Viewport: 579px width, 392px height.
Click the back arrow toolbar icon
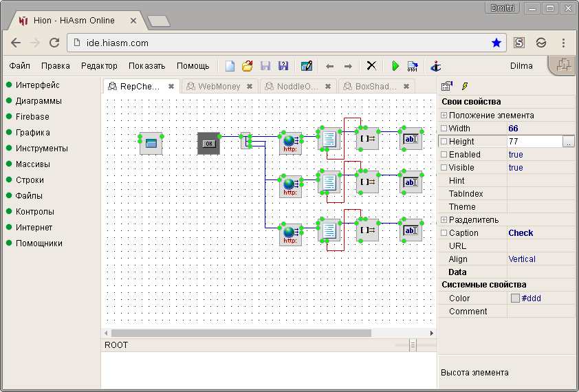click(329, 66)
